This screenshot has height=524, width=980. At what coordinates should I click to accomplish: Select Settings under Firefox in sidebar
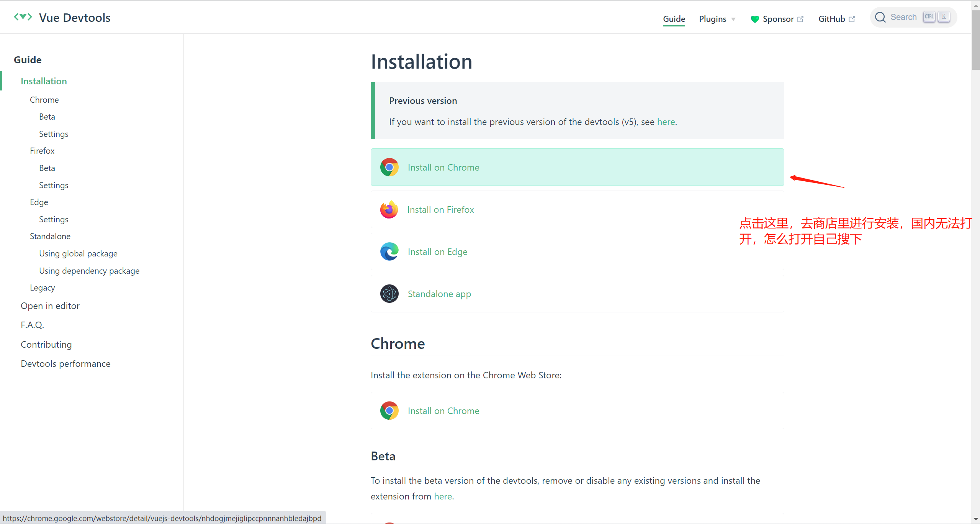tap(54, 185)
